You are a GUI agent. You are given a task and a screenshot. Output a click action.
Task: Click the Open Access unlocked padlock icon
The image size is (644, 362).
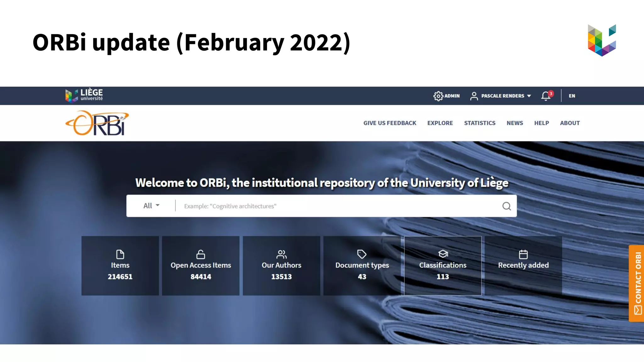201,254
